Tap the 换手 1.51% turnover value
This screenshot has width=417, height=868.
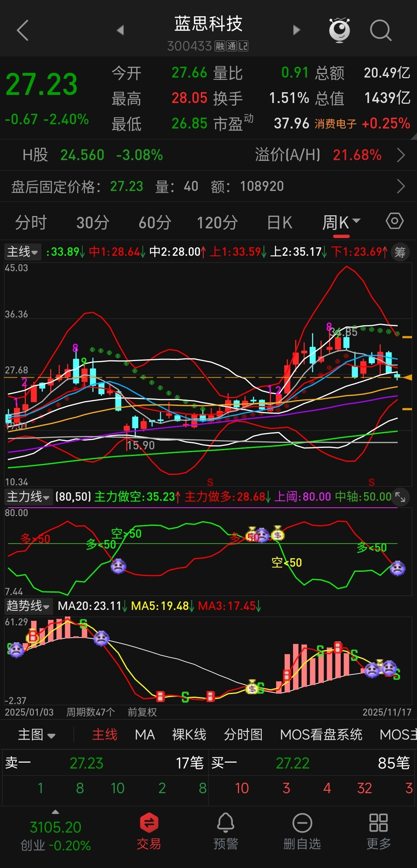289,98
